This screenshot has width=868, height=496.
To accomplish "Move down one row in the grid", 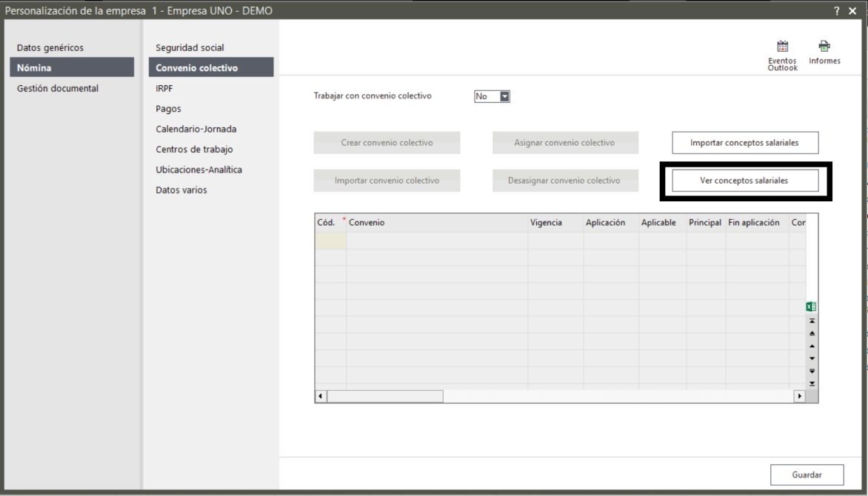I will point(812,359).
